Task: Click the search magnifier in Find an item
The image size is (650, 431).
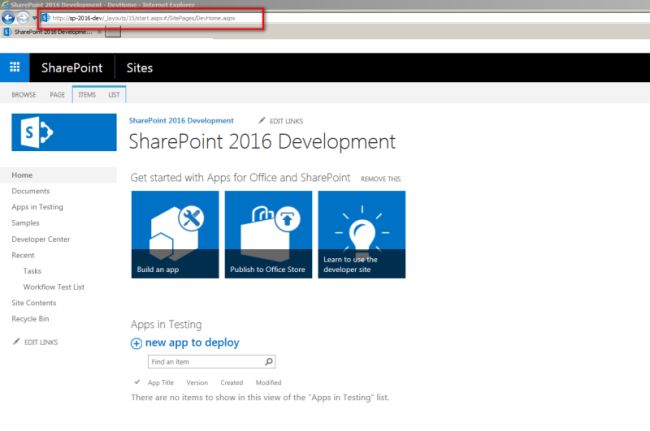Action: tap(269, 361)
